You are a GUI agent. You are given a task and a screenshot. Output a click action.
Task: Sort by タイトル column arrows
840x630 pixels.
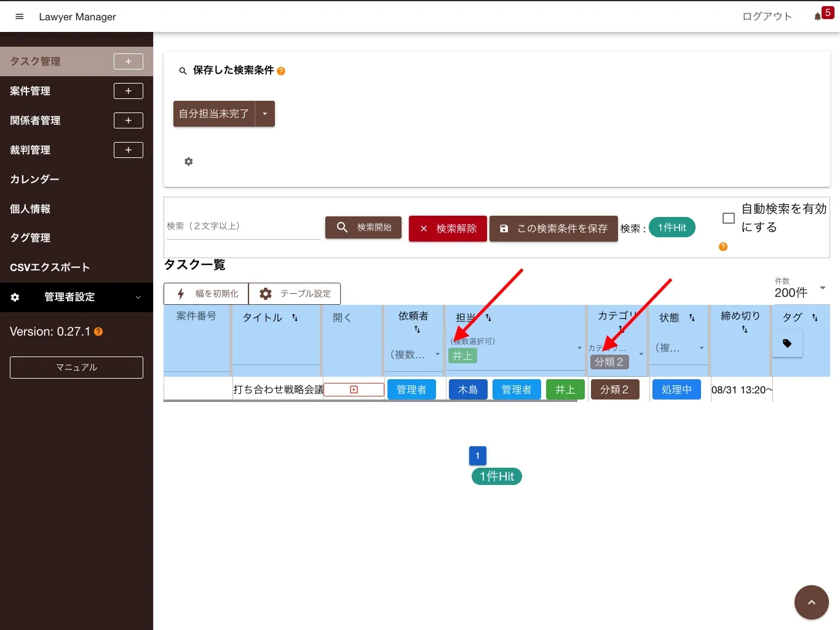coord(295,318)
